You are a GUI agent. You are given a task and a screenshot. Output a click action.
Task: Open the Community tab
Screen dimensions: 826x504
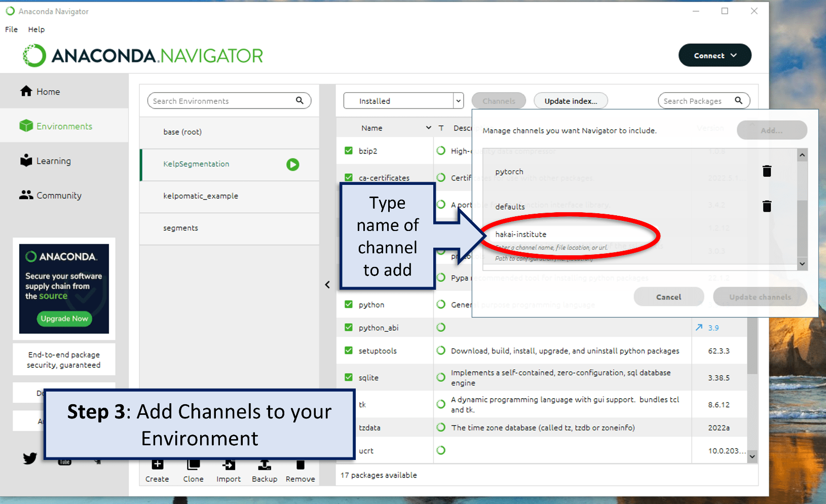point(64,195)
